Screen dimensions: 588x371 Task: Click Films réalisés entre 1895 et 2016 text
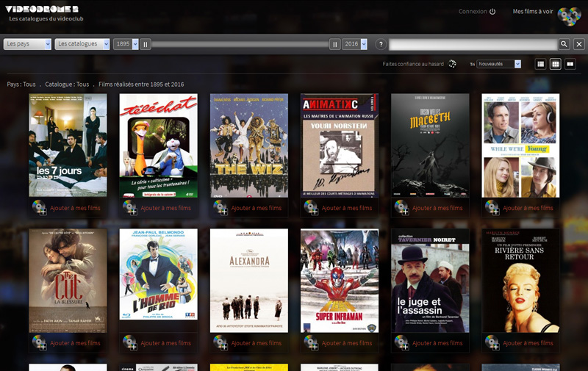(141, 84)
